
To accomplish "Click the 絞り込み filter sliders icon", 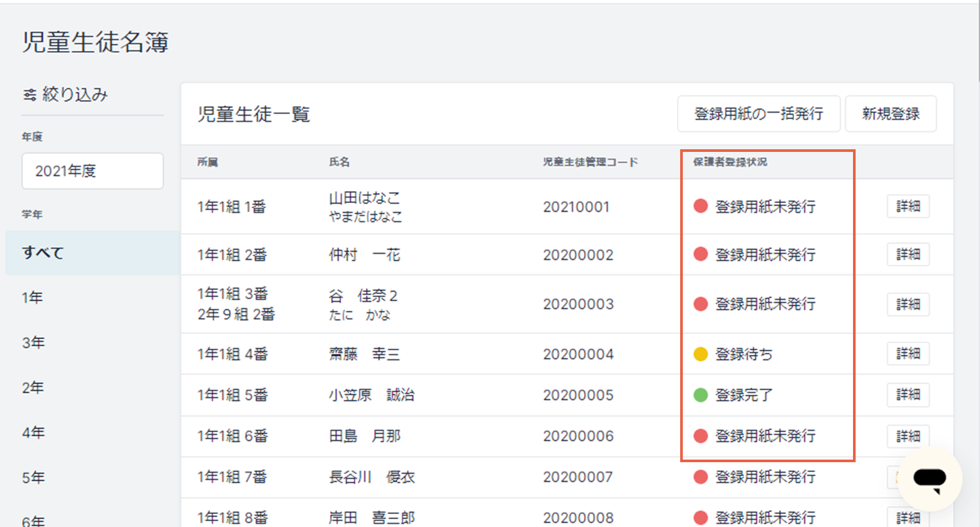I will 29,95.
